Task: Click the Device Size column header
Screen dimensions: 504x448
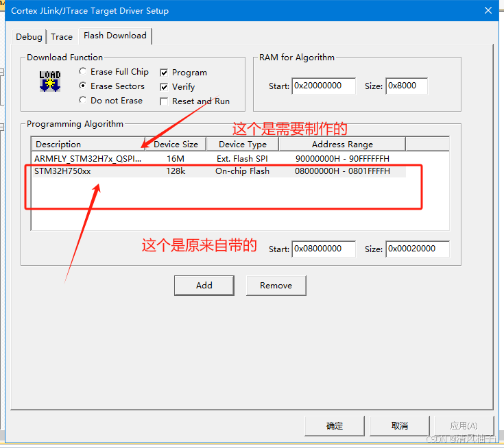Action: tap(176, 144)
